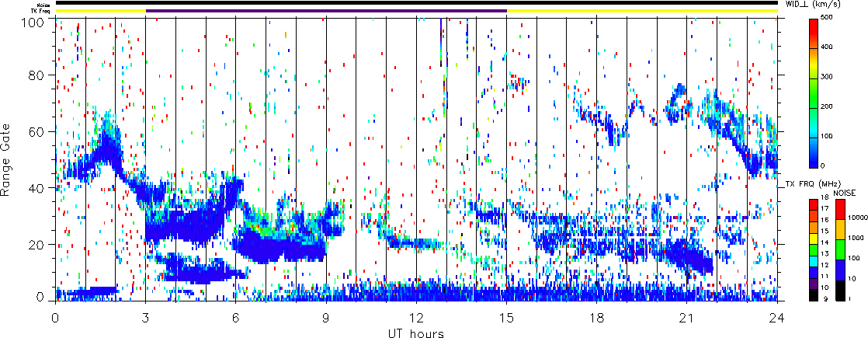This screenshot has height=338, width=868.
Task: Click the spectral width color bar
Action: (x=814, y=93)
